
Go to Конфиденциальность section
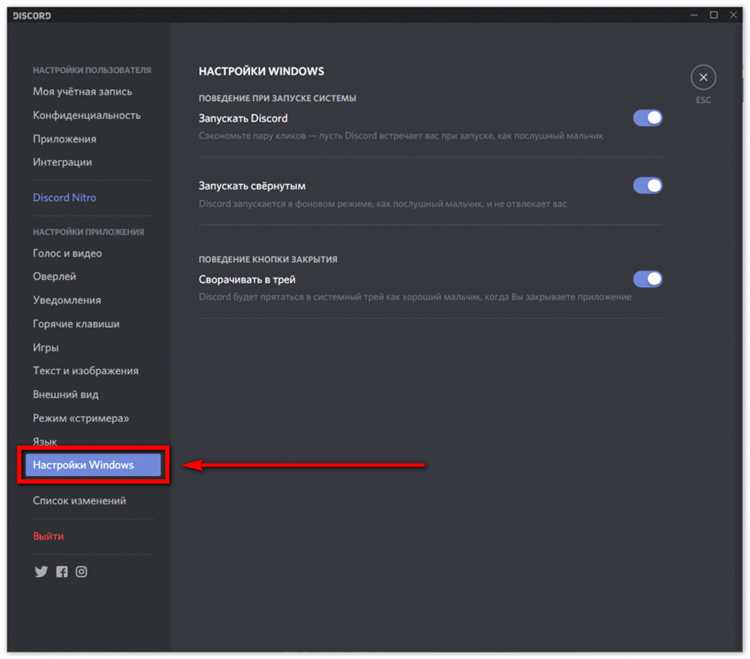coord(87,115)
